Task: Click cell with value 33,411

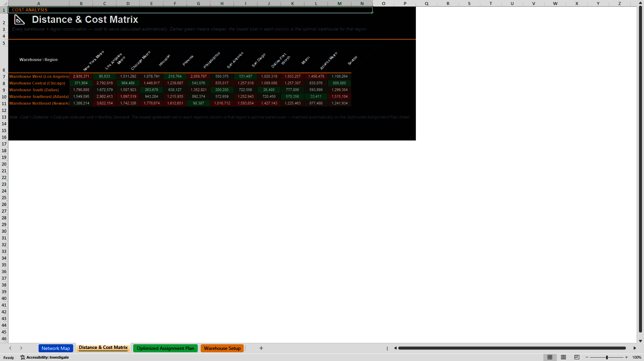Action: (x=316, y=97)
